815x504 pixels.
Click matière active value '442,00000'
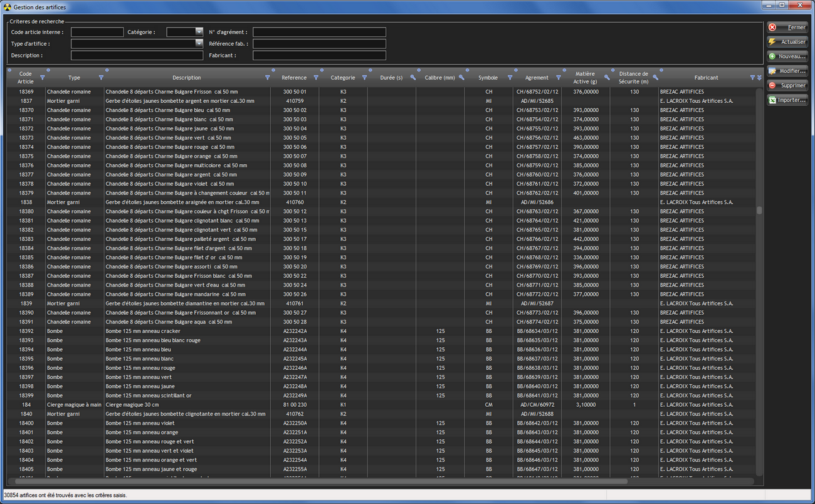point(586,239)
